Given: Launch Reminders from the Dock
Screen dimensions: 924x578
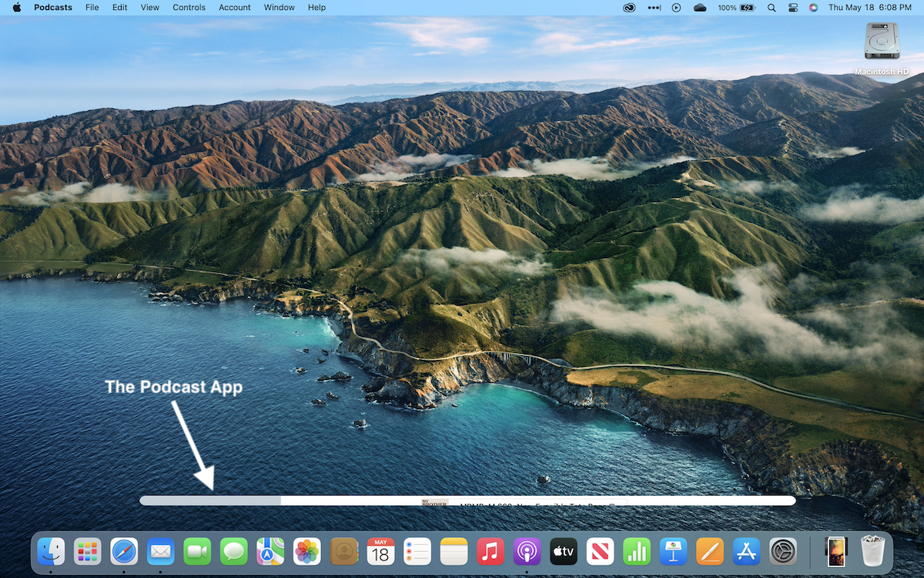Looking at the screenshot, I should pos(417,552).
